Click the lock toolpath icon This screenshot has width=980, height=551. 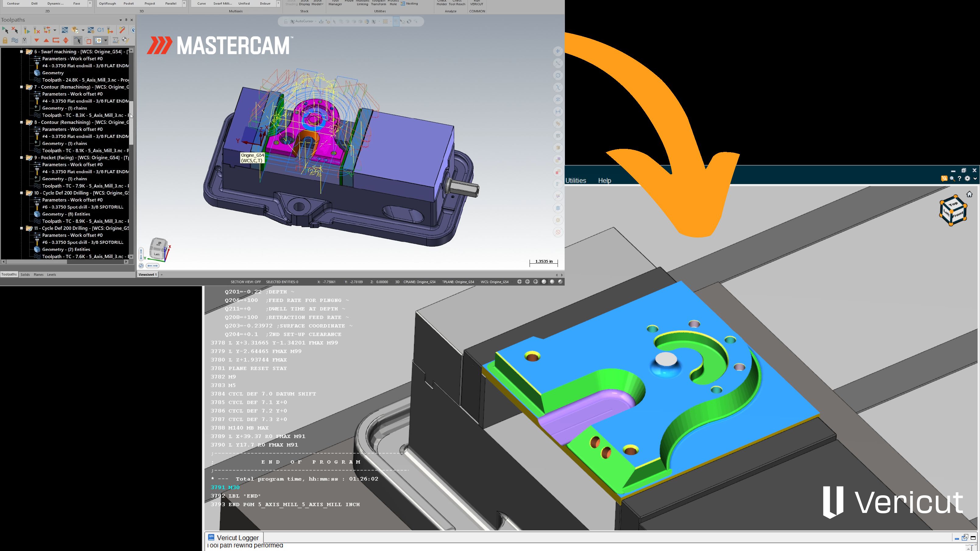tap(5, 40)
